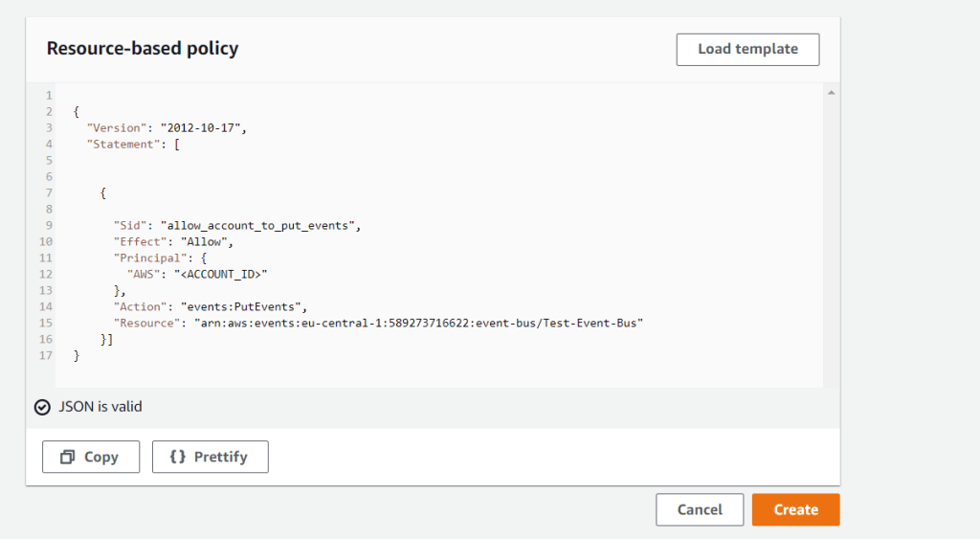The image size is (980, 539).
Task: Place cursor in the "Version" line
Action: click(167, 127)
